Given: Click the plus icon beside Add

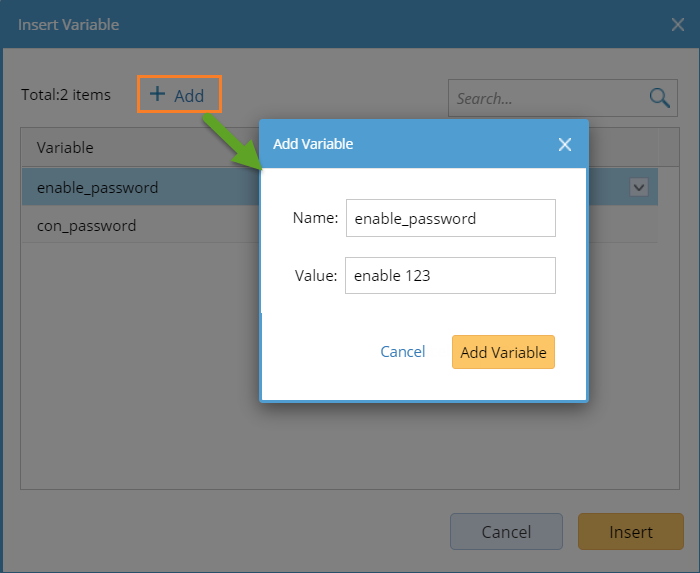Looking at the screenshot, I should (157, 94).
